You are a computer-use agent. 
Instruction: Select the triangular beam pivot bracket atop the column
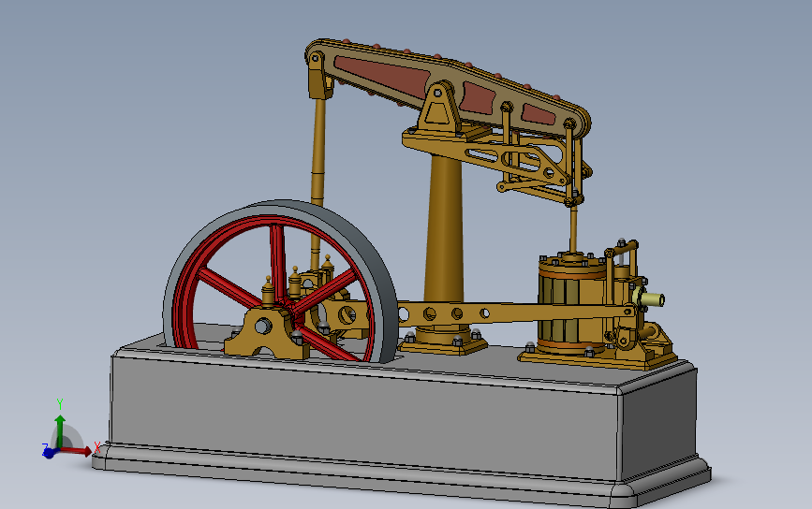click(439, 106)
